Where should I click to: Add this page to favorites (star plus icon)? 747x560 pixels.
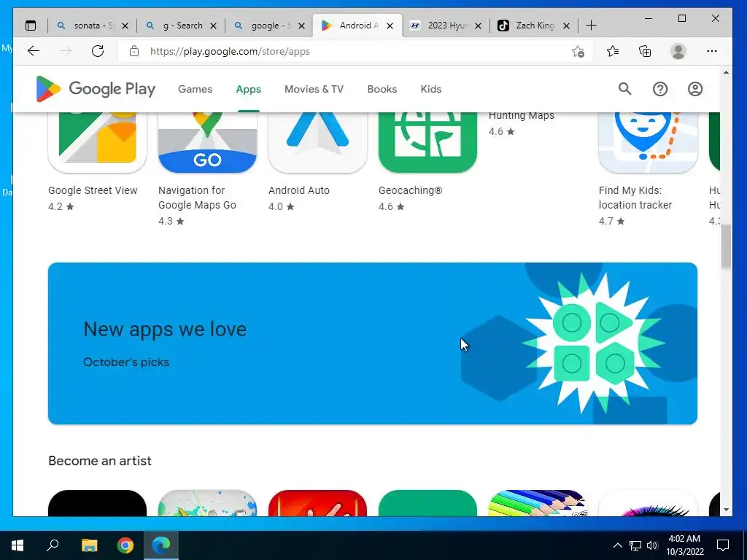pyautogui.click(x=578, y=51)
